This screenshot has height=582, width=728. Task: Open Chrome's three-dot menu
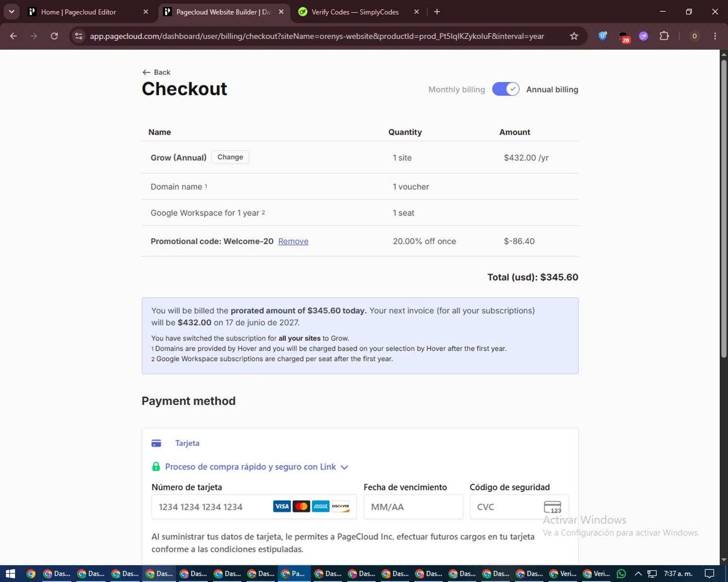(715, 36)
